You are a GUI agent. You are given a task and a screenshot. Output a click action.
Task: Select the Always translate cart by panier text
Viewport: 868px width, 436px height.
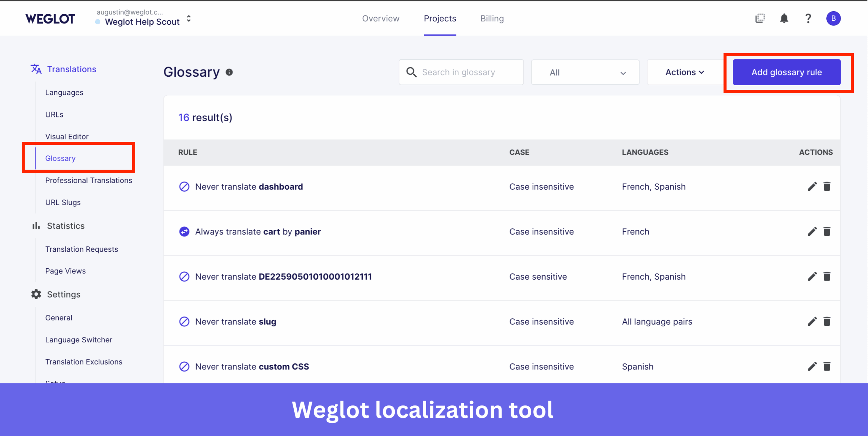coord(258,232)
